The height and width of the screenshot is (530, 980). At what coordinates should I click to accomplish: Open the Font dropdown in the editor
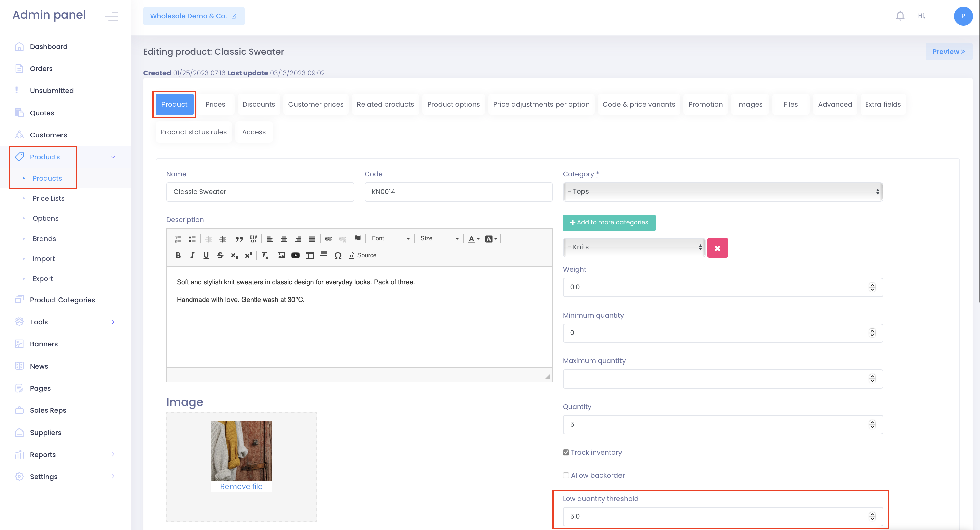click(391, 238)
